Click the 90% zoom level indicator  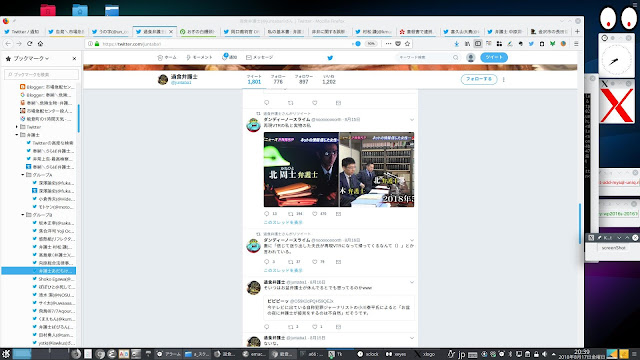pyautogui.click(x=371, y=44)
